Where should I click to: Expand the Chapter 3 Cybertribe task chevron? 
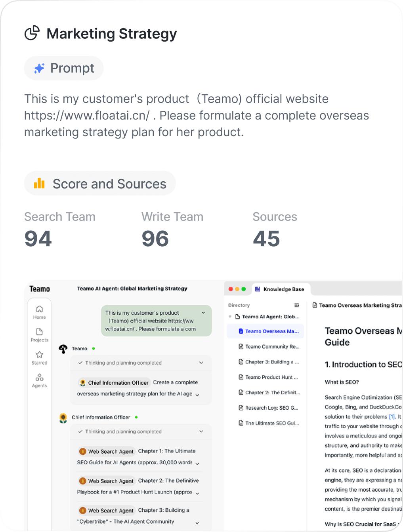point(197,523)
